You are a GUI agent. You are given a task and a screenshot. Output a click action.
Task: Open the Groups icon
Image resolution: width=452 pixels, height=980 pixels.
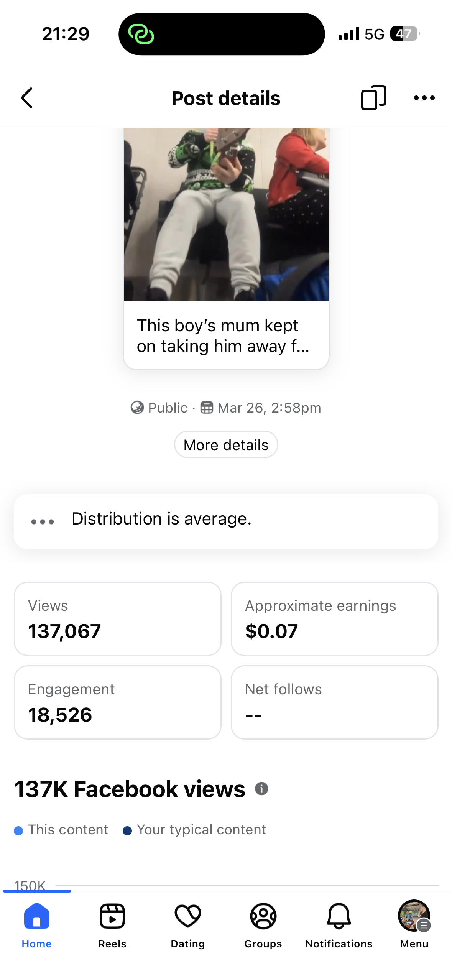[263, 916]
